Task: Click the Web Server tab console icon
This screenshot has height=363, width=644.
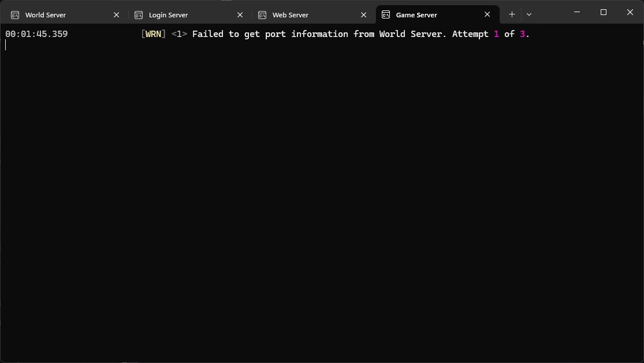Action: pyautogui.click(x=262, y=15)
